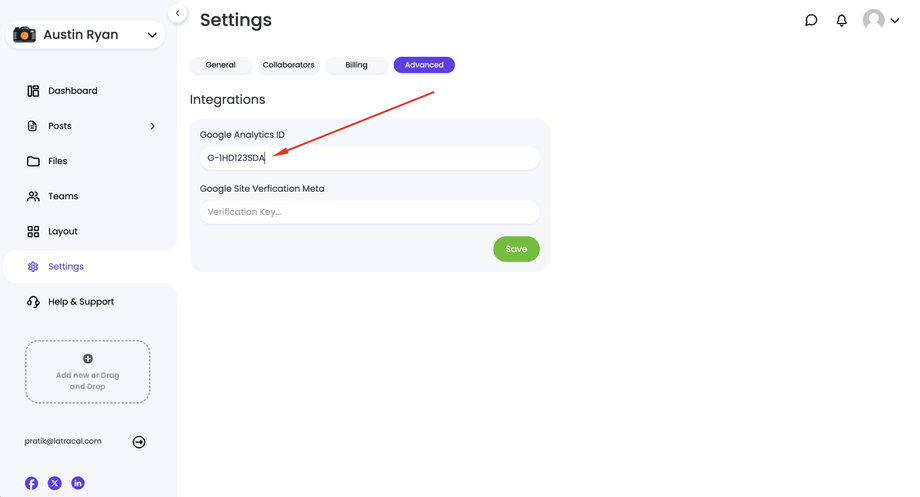Click the camera workspace logo
Viewport: 920px width, 497px height.
pyautogui.click(x=24, y=35)
